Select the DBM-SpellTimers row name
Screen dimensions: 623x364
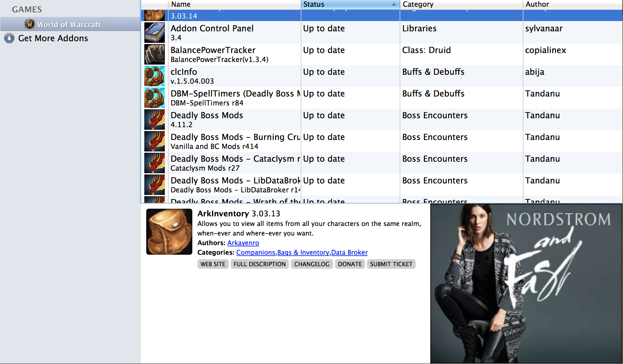coord(235,94)
